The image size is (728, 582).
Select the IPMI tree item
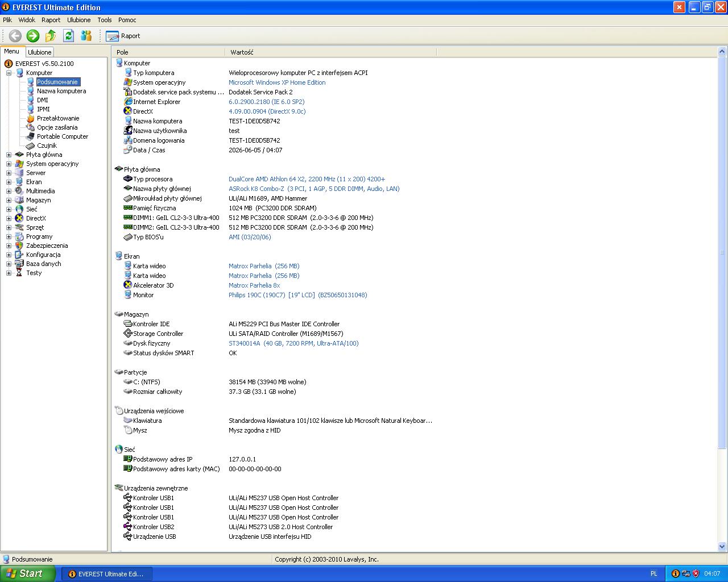tap(43, 109)
